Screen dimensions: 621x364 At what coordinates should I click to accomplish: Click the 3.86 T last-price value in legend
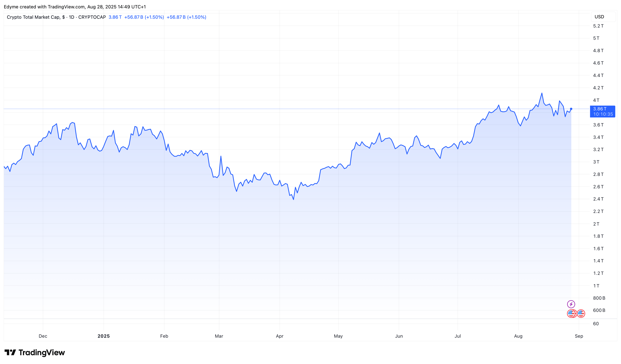(115, 17)
